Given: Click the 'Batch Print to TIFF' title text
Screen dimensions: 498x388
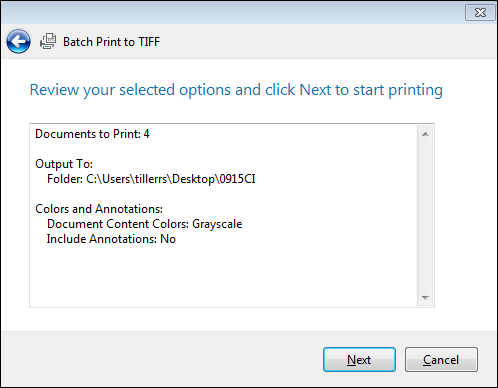Looking at the screenshot, I should pos(112,42).
